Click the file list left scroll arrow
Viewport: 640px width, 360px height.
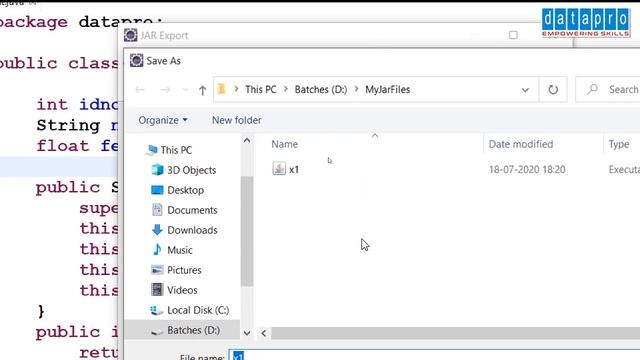(x=264, y=333)
